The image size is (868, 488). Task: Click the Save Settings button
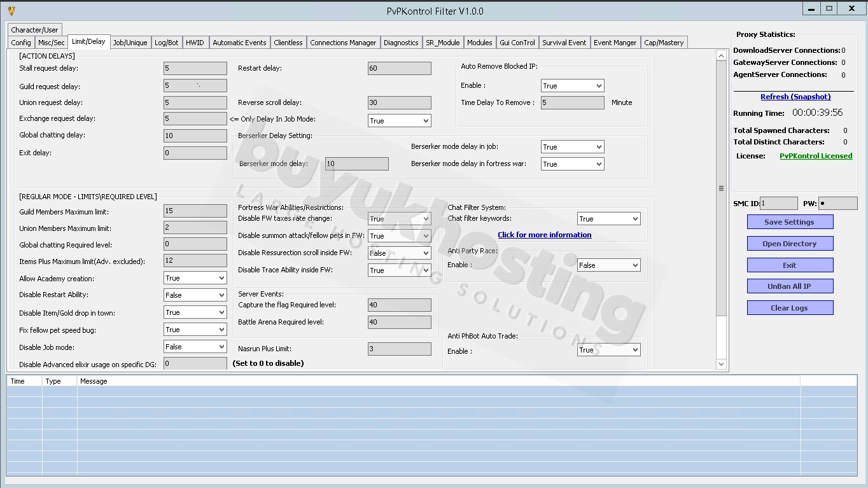pyautogui.click(x=790, y=222)
